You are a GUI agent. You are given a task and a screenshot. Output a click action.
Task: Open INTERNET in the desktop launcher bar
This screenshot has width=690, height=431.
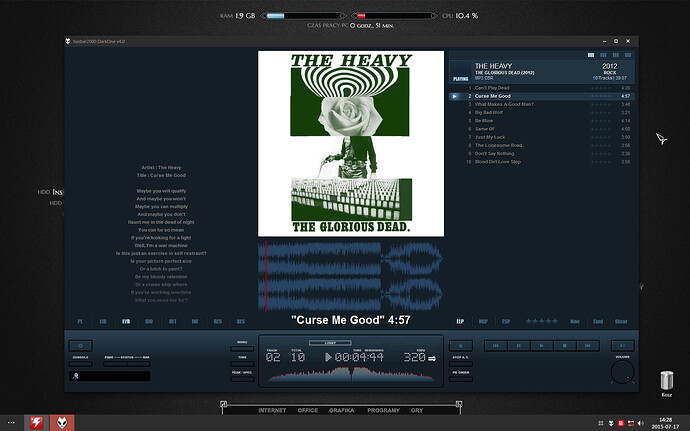[x=272, y=410]
